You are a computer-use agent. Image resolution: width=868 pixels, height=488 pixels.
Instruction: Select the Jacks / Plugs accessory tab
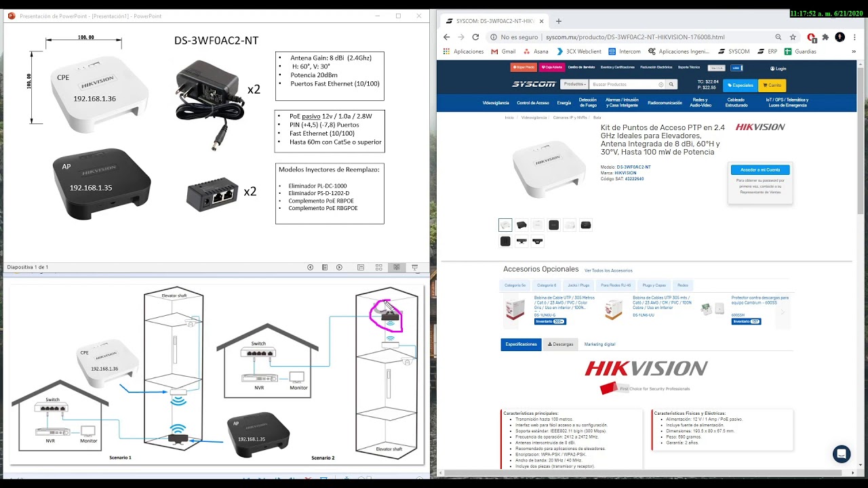coord(578,285)
